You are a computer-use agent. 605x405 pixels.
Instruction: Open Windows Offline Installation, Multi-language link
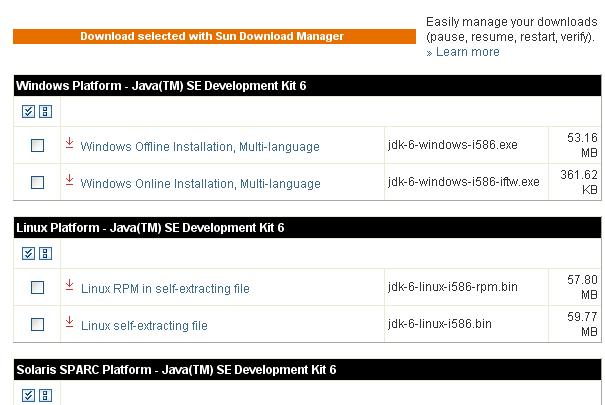tap(200, 147)
